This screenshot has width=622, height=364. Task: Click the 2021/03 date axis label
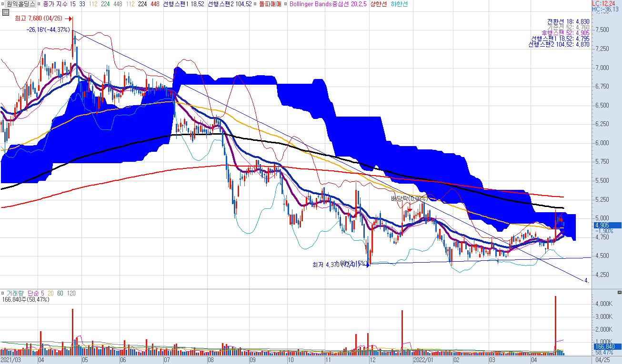coord(10,360)
